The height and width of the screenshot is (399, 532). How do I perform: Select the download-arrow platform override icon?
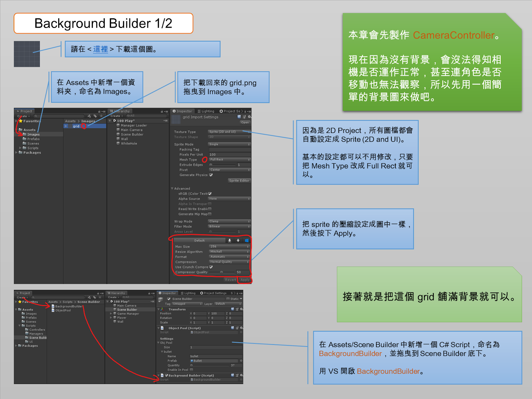229,240
